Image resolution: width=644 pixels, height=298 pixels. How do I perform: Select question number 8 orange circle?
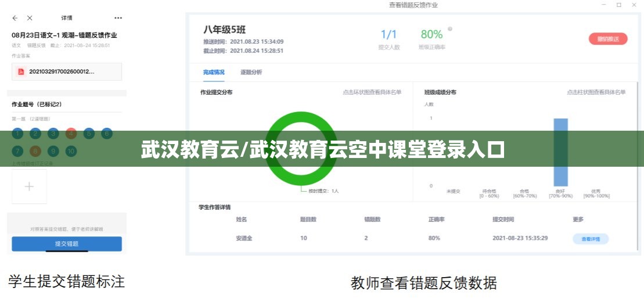[x=35, y=151]
